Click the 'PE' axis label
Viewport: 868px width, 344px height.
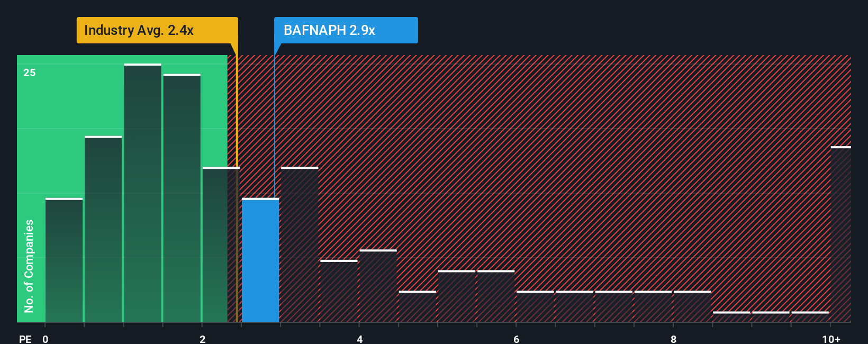click(25, 339)
